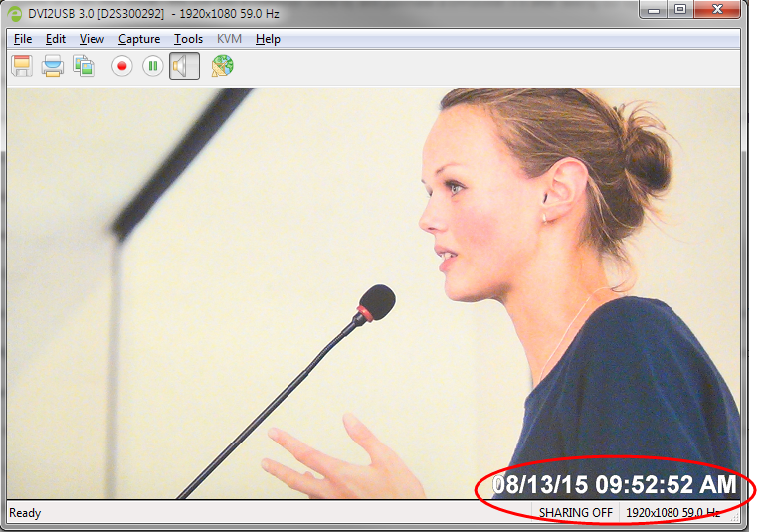Open the View menu

click(92, 39)
